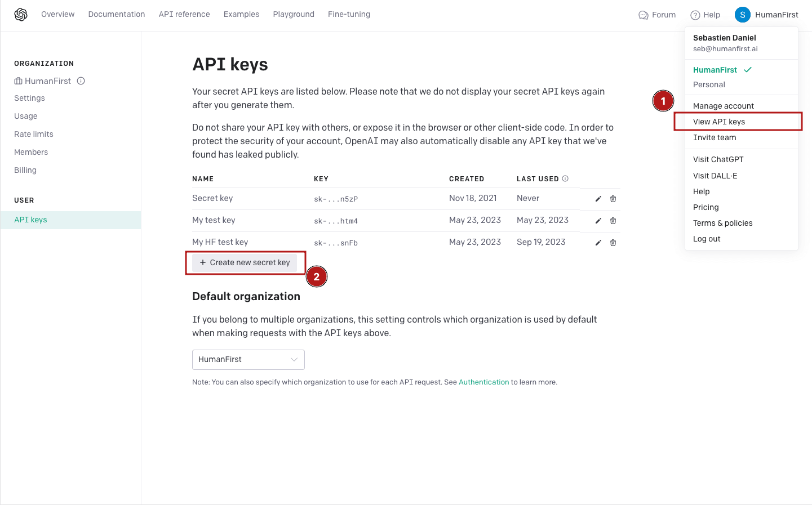The width and height of the screenshot is (812, 505).
Task: Edit the Secret key name
Action: point(598,199)
